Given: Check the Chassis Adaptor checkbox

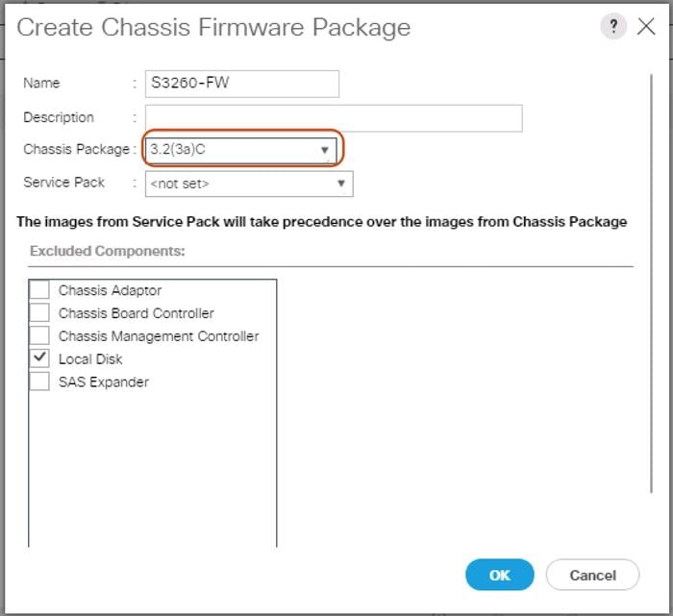Looking at the screenshot, I should pyautogui.click(x=39, y=290).
